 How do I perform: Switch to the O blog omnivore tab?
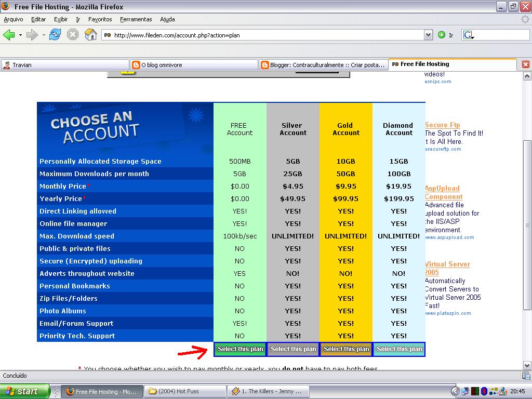pyautogui.click(x=194, y=65)
